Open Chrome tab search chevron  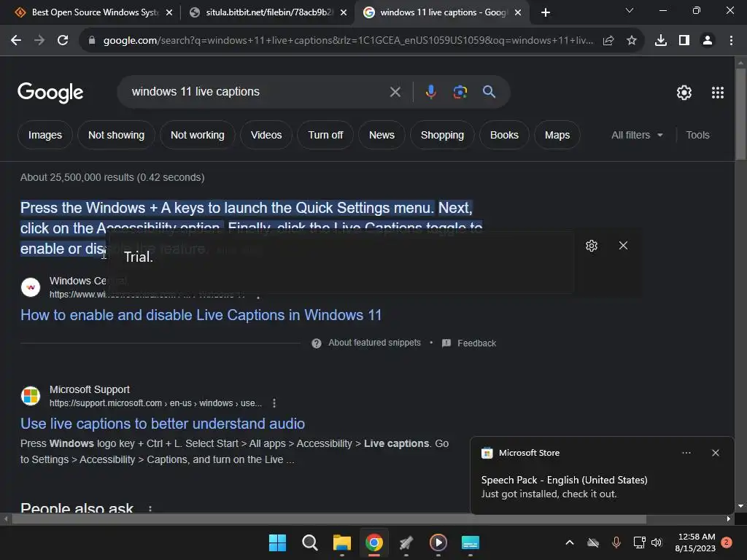(x=630, y=10)
